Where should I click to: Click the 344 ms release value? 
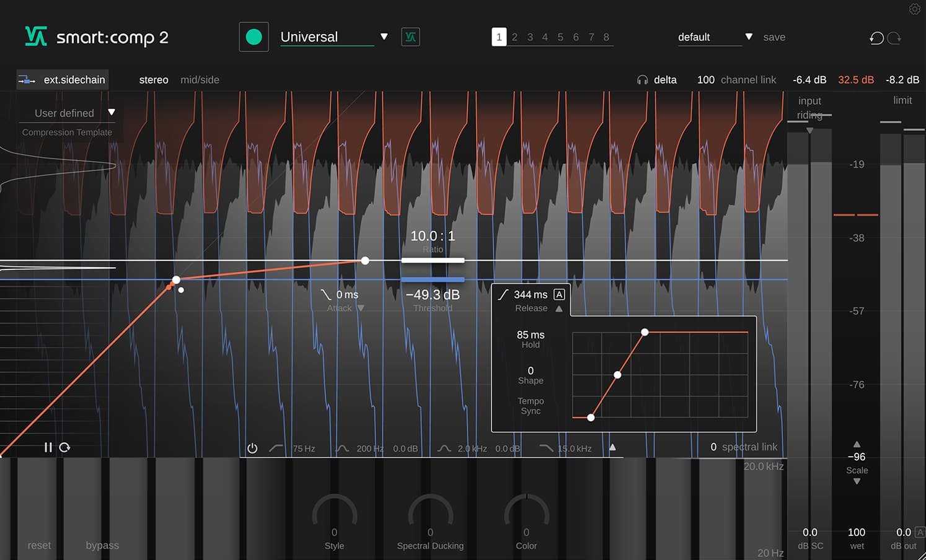(x=531, y=295)
